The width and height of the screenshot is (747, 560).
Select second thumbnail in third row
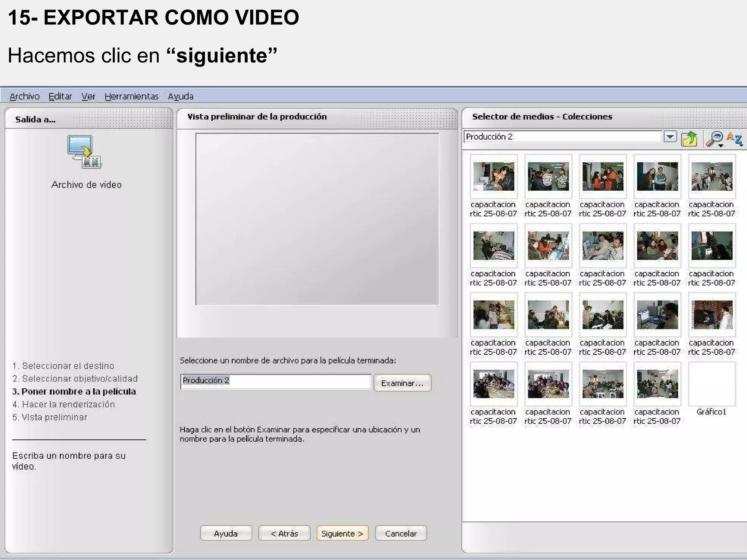[x=548, y=315]
